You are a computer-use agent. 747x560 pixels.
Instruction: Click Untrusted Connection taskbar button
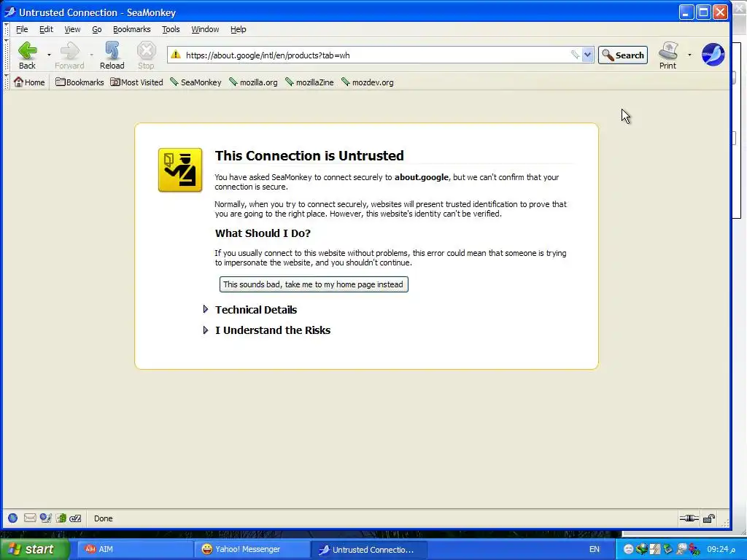pos(369,549)
